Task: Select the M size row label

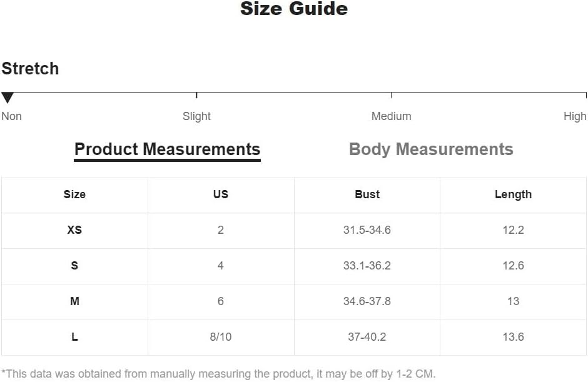Action: pyautogui.click(x=74, y=301)
